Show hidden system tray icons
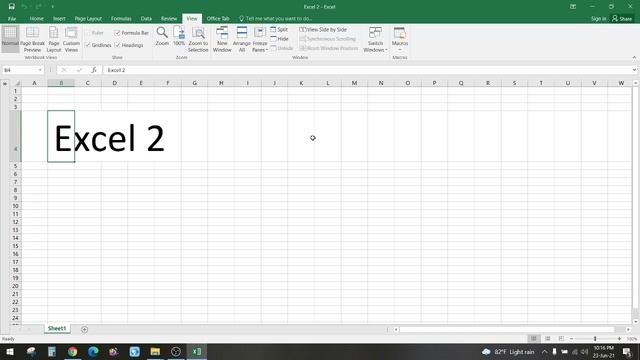This screenshot has height=360, width=640. point(544,351)
